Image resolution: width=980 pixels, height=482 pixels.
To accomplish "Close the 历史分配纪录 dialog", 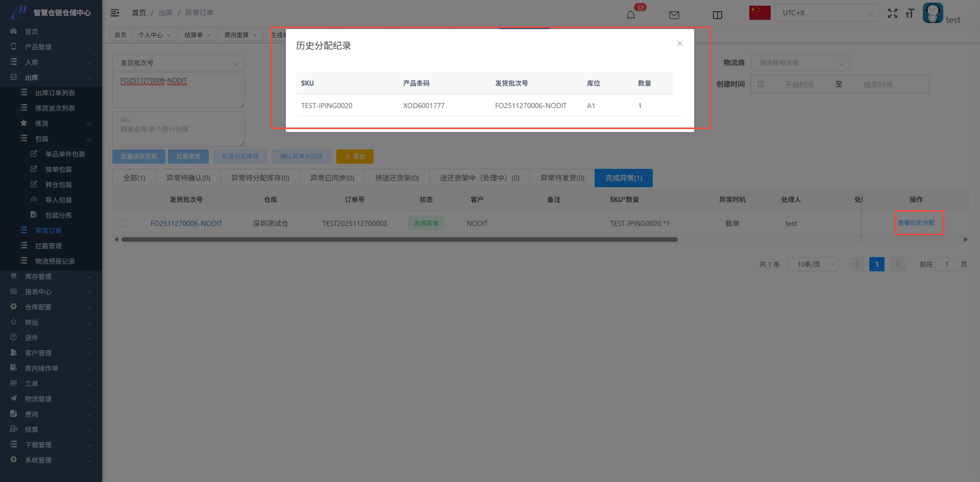I will pos(679,43).
